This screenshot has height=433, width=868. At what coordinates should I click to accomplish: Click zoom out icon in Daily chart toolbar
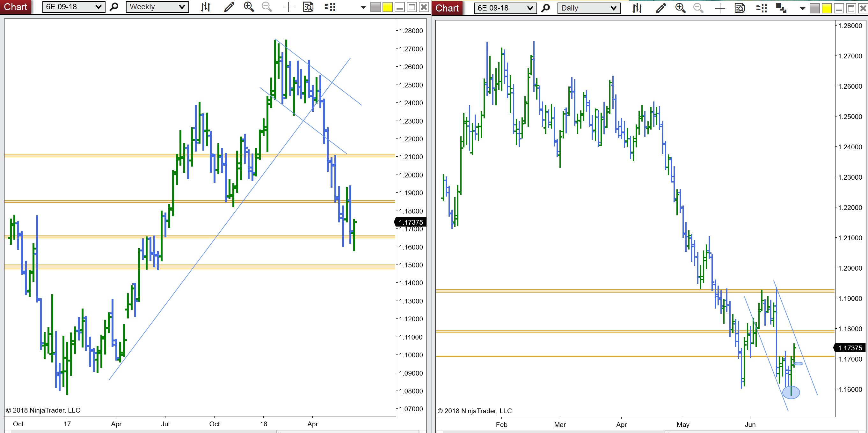click(698, 8)
